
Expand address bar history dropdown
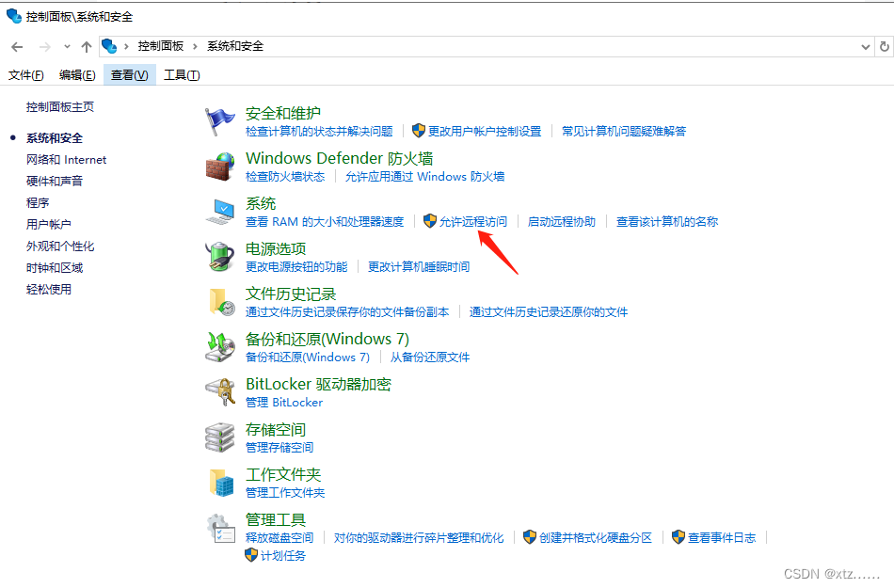[866, 47]
